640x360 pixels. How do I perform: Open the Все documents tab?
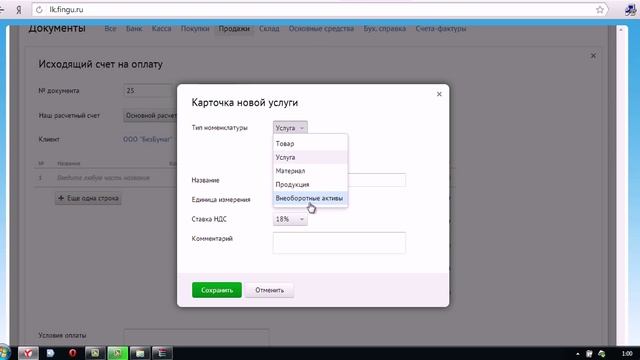click(x=110, y=29)
